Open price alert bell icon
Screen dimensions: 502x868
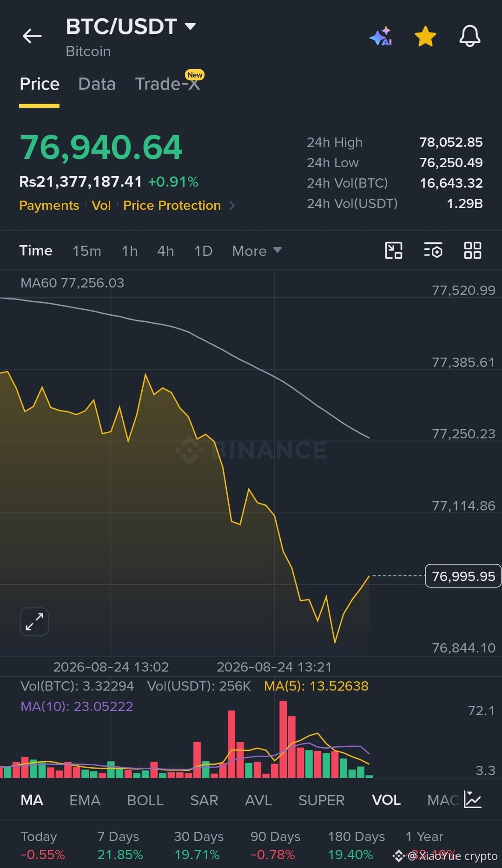pyautogui.click(x=470, y=36)
